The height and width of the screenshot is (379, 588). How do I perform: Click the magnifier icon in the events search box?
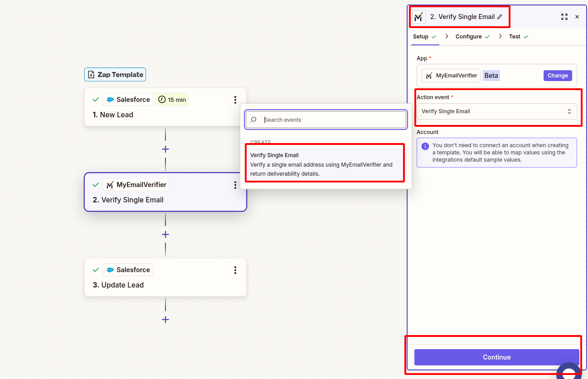coord(253,119)
